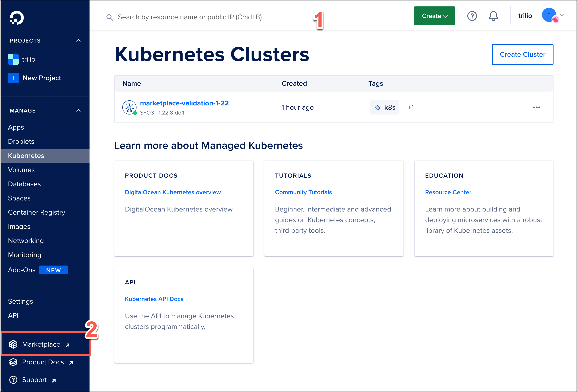
Task: Open Container Registry in the sidebar
Action: 37,212
